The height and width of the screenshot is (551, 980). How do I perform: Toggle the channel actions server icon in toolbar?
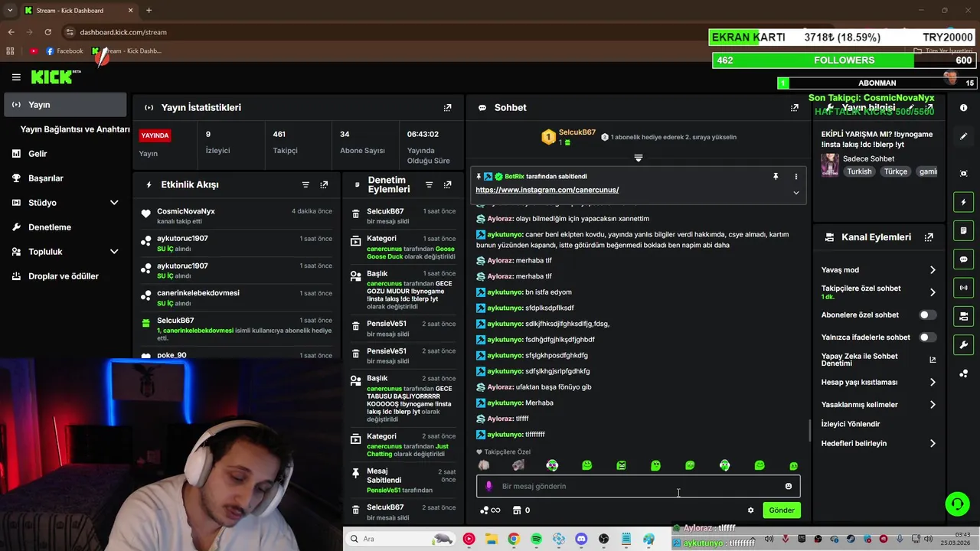[963, 316]
